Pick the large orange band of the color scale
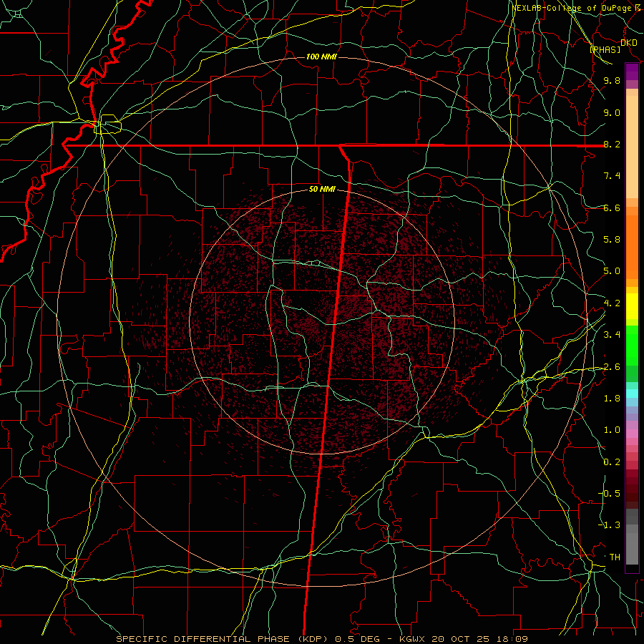 [632, 247]
